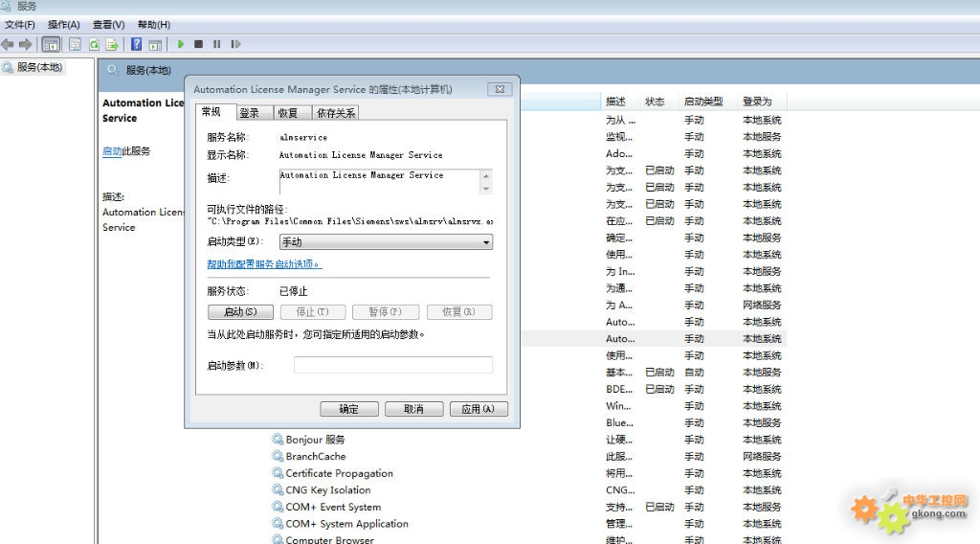
Task: Click the 应用(A) button
Action: click(x=479, y=409)
